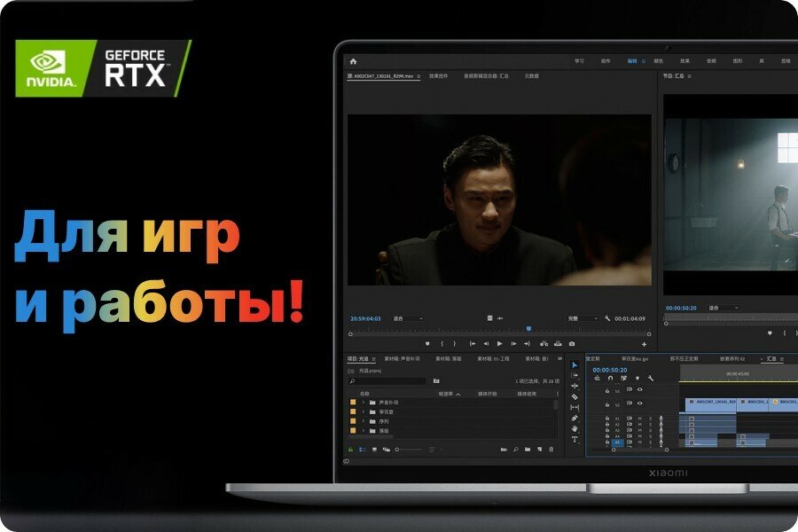Create new item in project panel
The height and width of the screenshot is (532, 798).
[x=539, y=450]
